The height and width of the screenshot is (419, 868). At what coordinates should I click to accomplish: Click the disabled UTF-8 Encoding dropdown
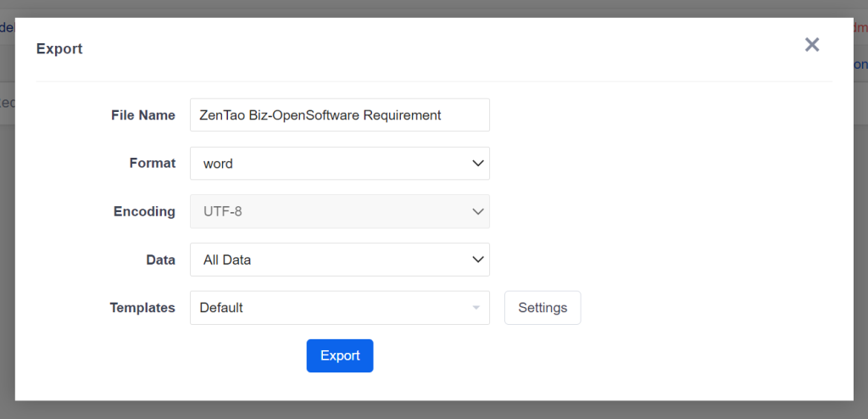[x=331, y=212]
